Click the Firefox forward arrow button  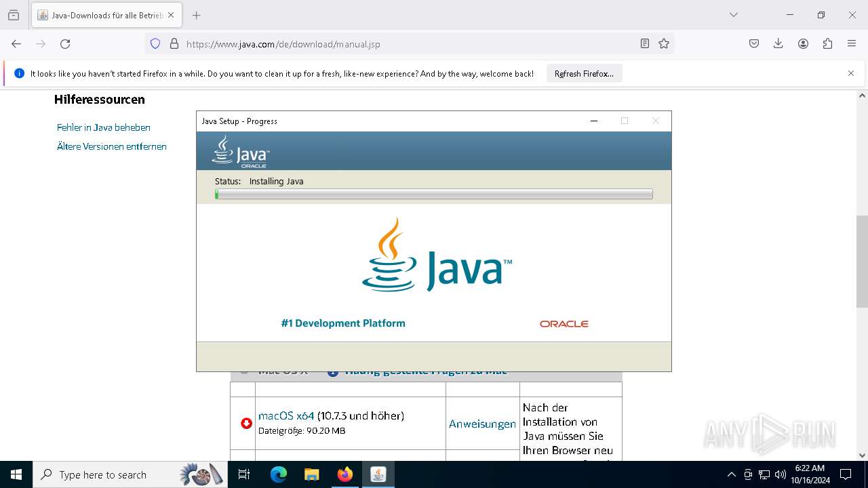41,43
